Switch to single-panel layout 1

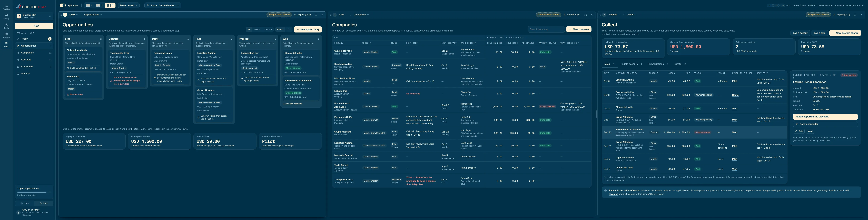(89, 5)
